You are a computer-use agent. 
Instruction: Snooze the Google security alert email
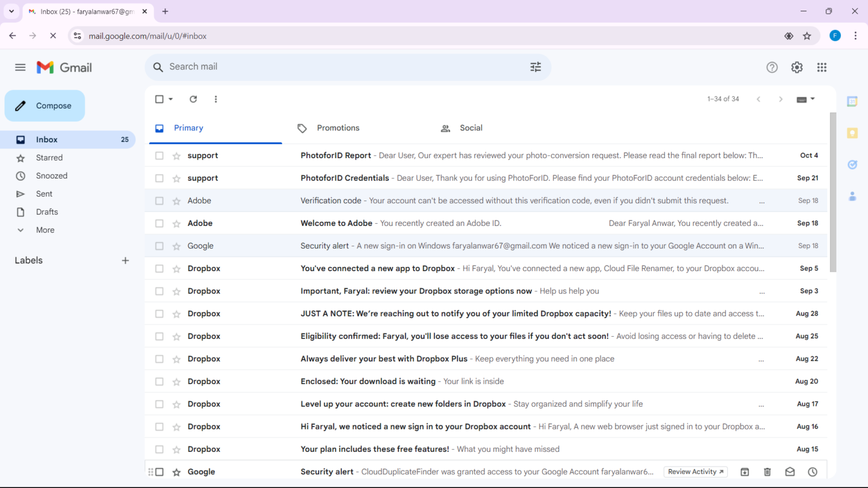pos(812,471)
